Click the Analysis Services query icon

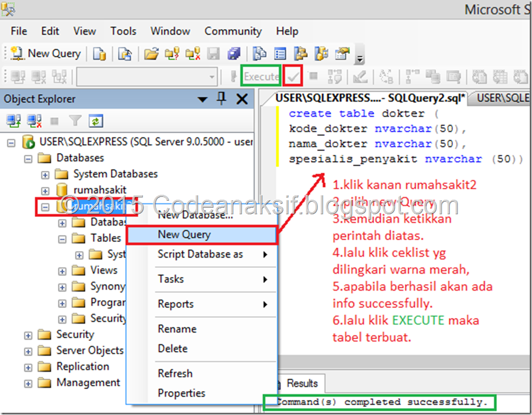click(x=125, y=54)
